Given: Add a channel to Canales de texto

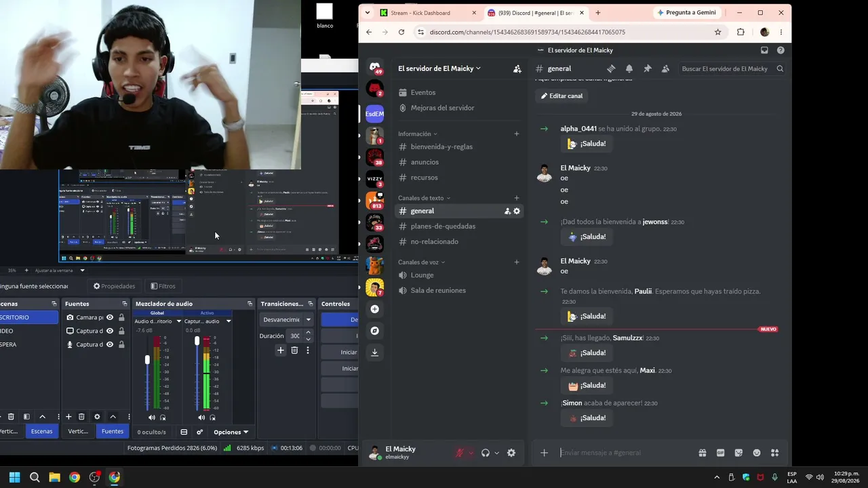Looking at the screenshot, I should 517,198.
